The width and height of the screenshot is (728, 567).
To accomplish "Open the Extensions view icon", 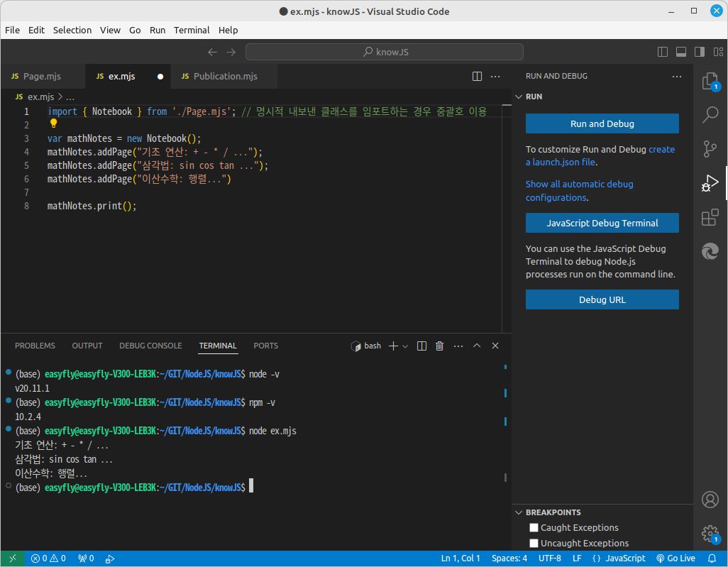I will click(710, 217).
